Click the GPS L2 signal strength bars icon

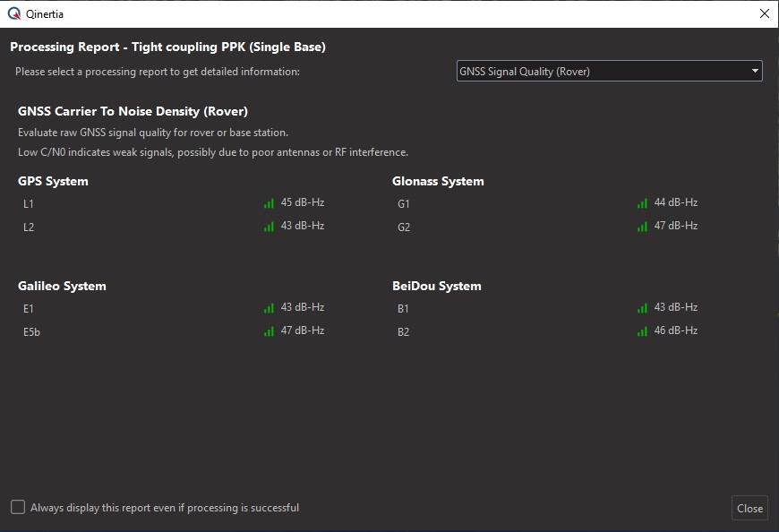[x=269, y=227]
